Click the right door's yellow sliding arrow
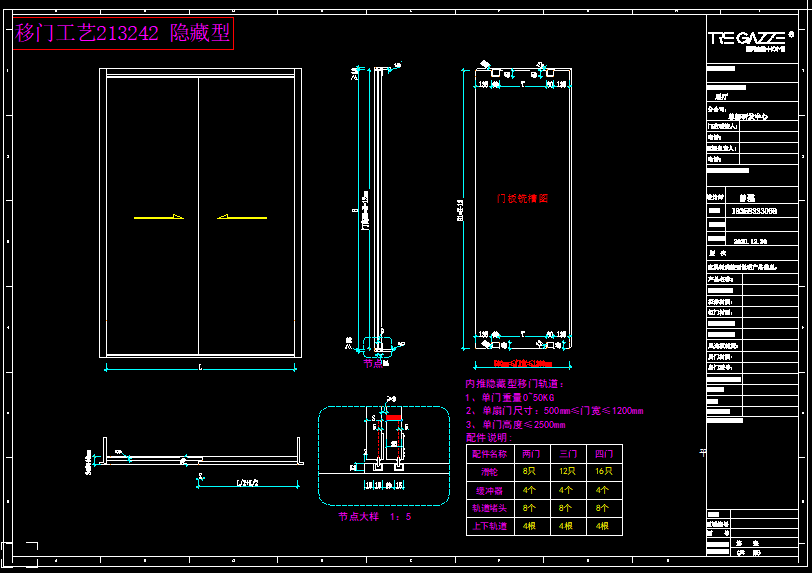The image size is (812, 573). pyautogui.click(x=242, y=217)
